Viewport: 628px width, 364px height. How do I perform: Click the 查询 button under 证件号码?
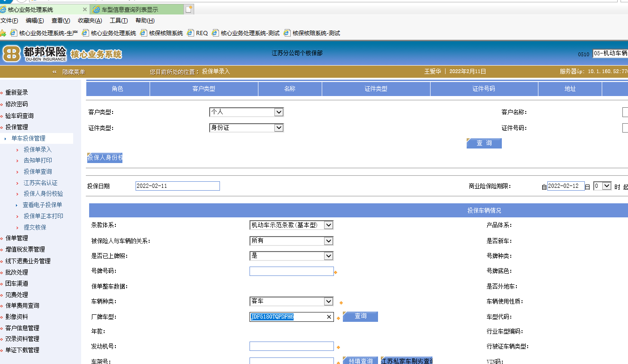coord(484,143)
